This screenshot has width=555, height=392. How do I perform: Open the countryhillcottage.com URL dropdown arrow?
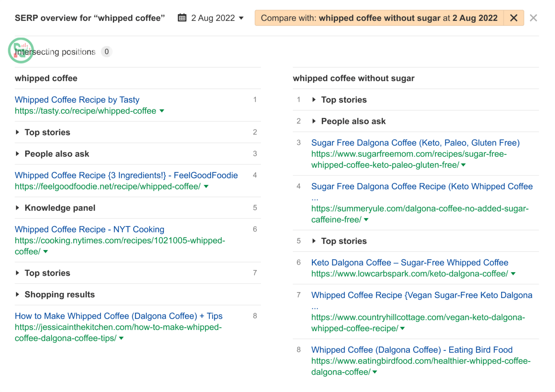point(403,328)
